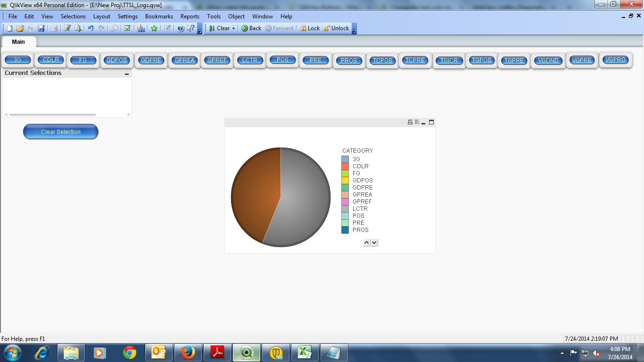Reload data with the Reload toolbar icon
Screen dimensions: 644x362
click(x=78, y=28)
